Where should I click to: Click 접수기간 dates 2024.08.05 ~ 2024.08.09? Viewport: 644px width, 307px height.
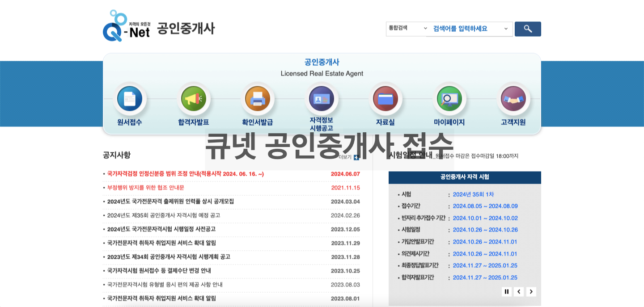point(485,206)
